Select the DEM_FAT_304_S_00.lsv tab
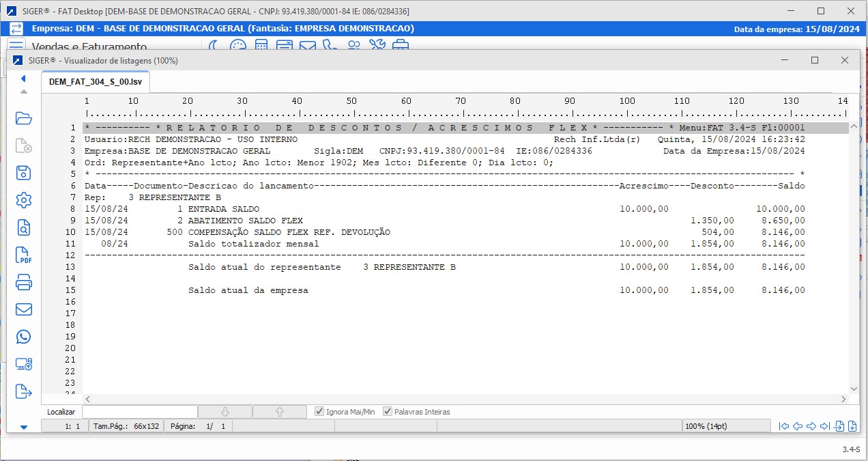The image size is (868, 461). point(96,81)
